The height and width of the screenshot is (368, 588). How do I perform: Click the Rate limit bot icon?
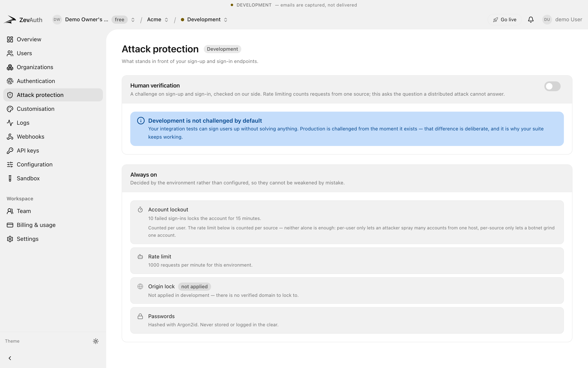(140, 257)
